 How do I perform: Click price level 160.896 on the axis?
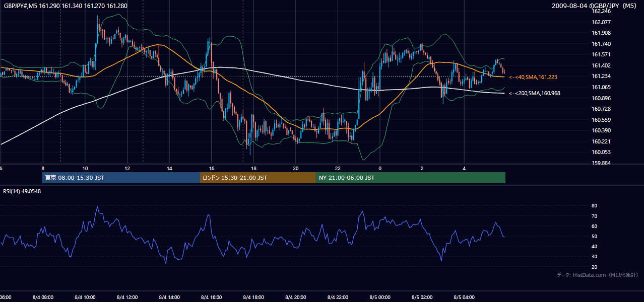tap(601, 98)
